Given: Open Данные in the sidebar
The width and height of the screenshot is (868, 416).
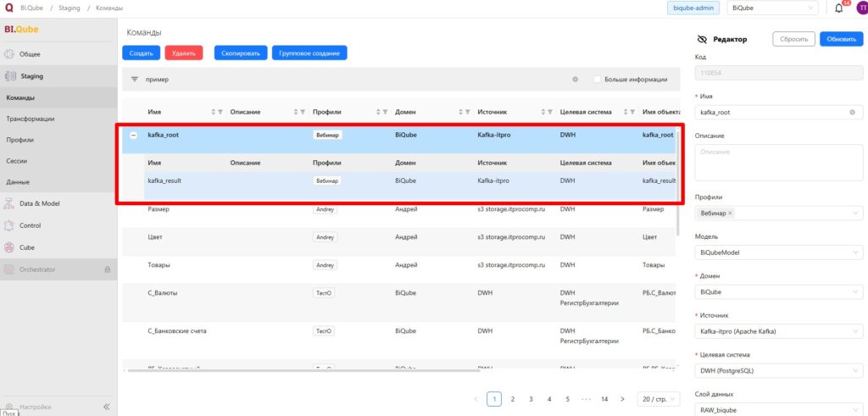Looking at the screenshot, I should pyautogui.click(x=58, y=182).
